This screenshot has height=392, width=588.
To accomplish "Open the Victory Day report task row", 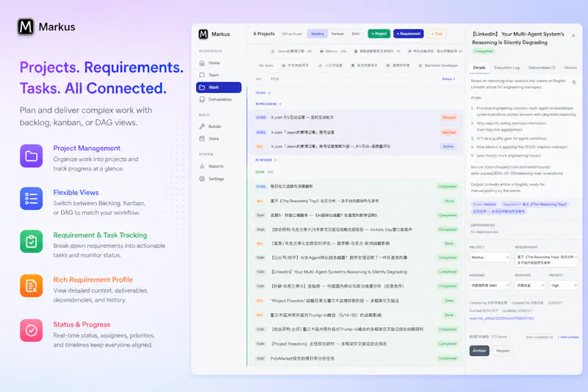I will click(355, 229).
